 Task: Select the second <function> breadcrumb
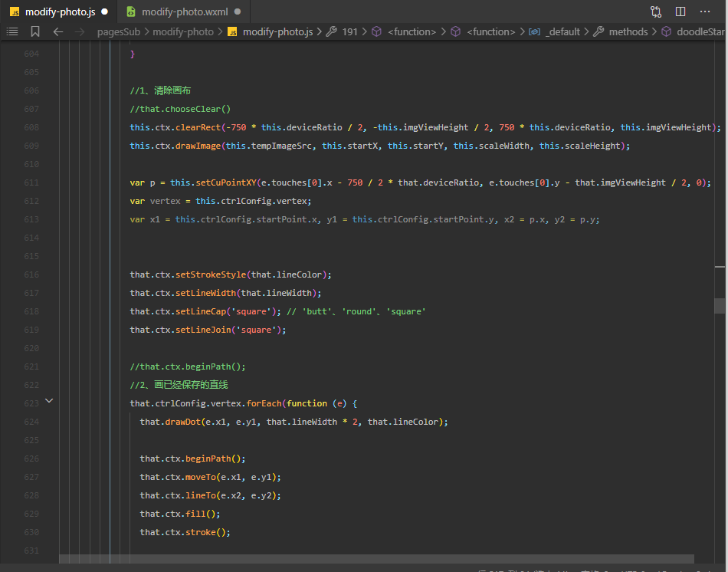click(x=490, y=31)
